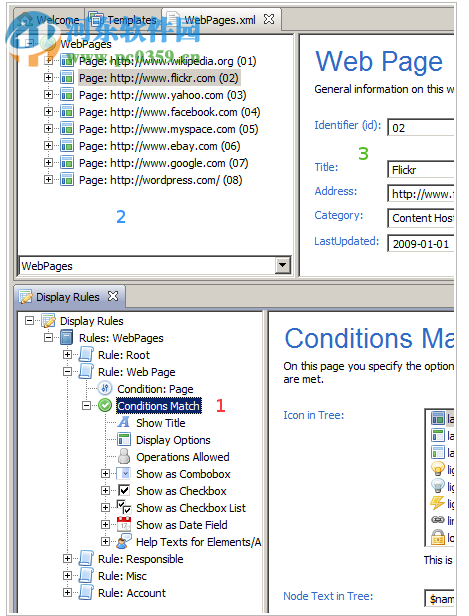
Task: Click the Display Rules root pencil icon
Action: click(48, 321)
